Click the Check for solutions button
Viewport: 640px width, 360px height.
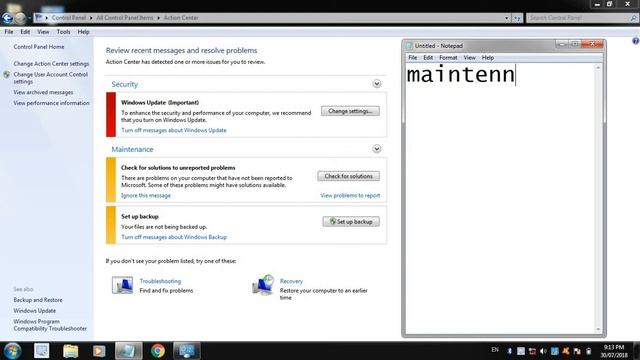point(349,176)
